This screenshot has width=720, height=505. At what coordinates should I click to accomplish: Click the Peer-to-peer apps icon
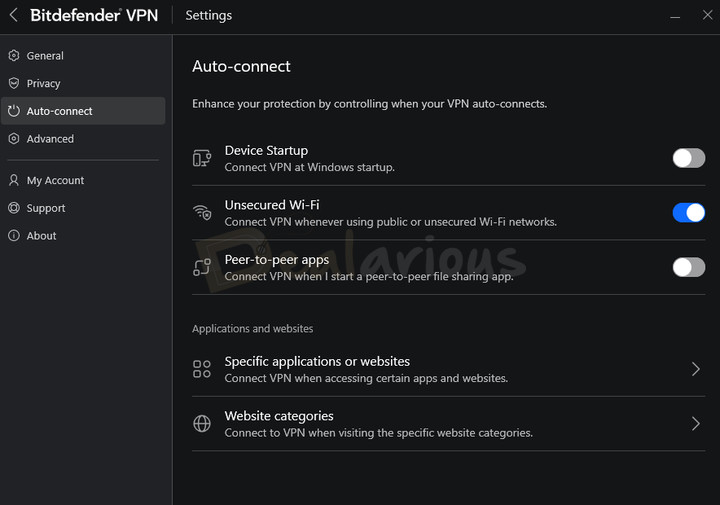202,267
